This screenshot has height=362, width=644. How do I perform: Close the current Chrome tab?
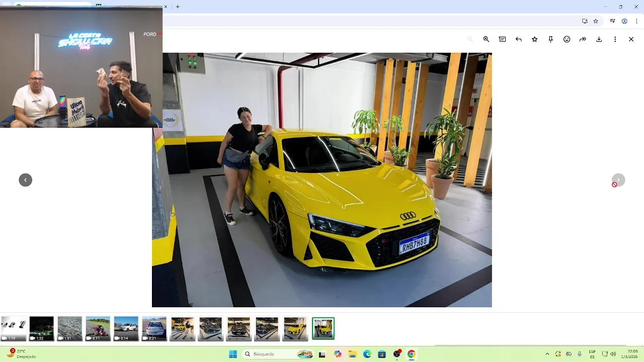166,7
